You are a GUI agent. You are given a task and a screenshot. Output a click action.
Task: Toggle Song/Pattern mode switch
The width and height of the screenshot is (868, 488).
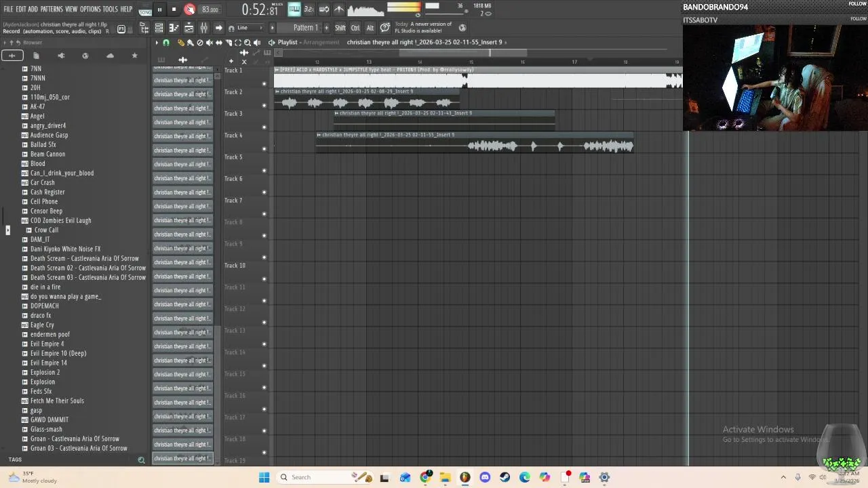click(x=145, y=11)
